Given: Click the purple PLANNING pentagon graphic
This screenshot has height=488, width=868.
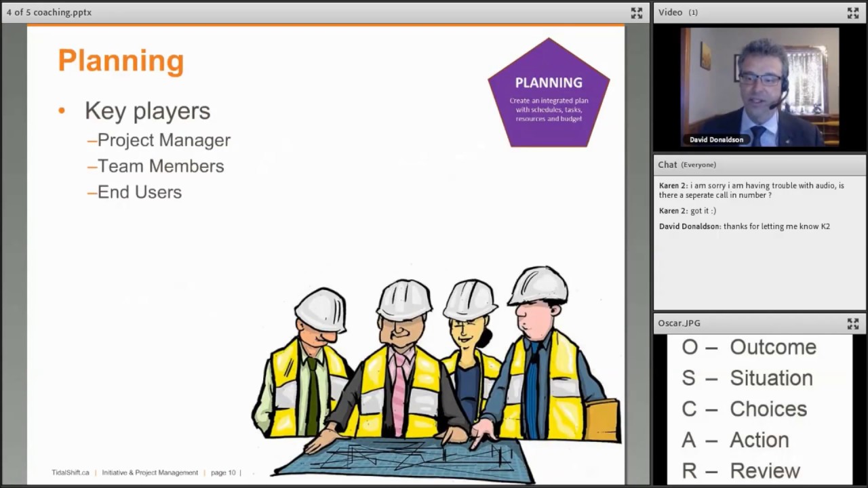Looking at the screenshot, I should 549,93.
